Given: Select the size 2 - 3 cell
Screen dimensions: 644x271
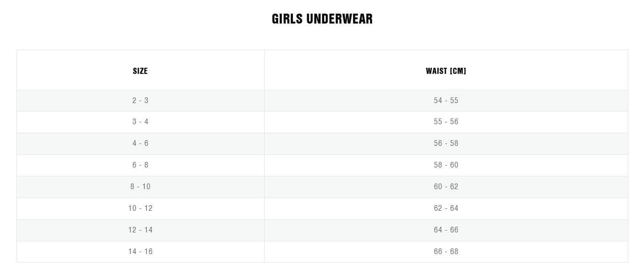Looking at the screenshot, I should 140,100.
